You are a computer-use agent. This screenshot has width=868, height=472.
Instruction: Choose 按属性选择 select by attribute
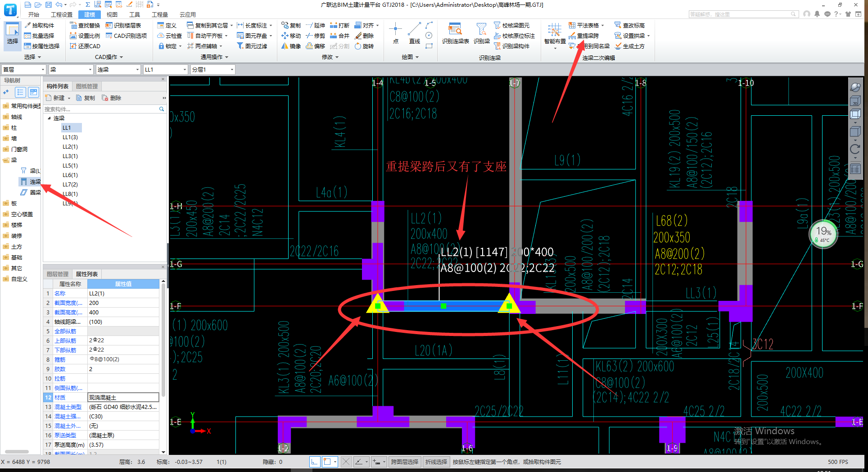[x=42, y=46]
